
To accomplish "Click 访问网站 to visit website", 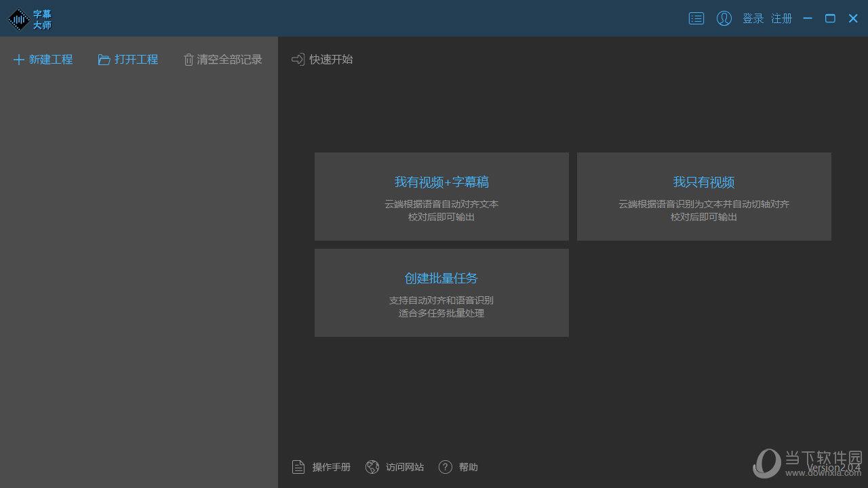I will point(395,467).
